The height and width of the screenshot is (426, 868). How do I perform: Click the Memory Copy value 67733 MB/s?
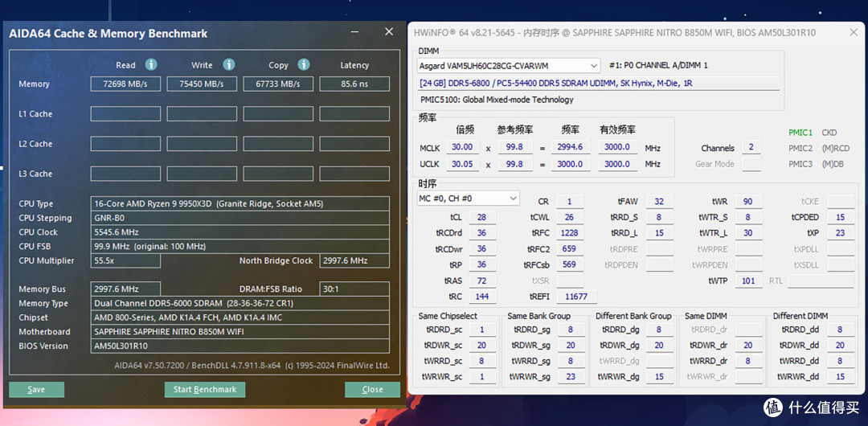(278, 84)
